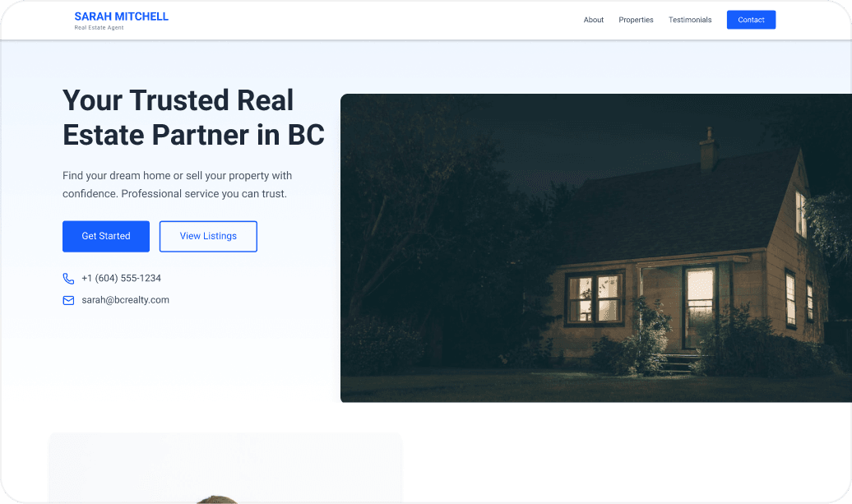The height and width of the screenshot is (504, 852).
Task: Call the number +1 (604) 555-1234
Action: (x=121, y=278)
